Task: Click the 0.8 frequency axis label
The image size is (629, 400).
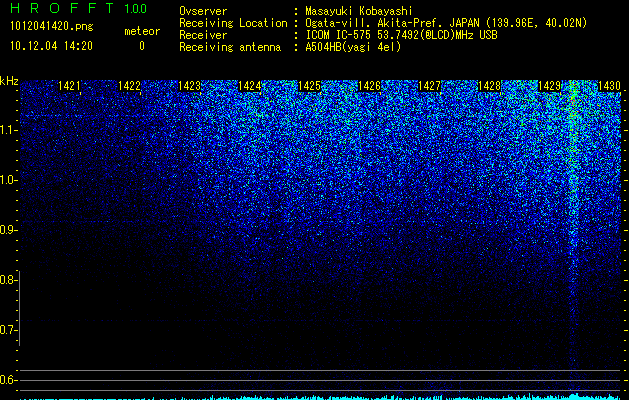Action: [8, 280]
